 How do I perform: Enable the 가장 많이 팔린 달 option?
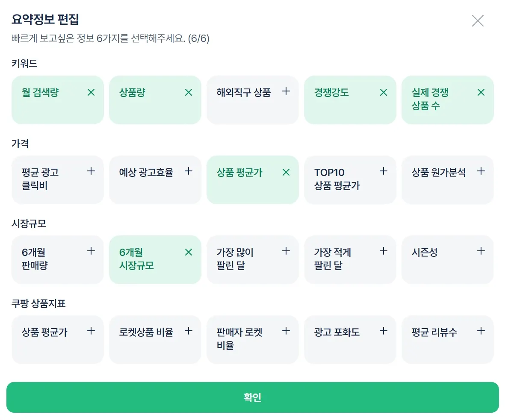[x=252, y=259]
